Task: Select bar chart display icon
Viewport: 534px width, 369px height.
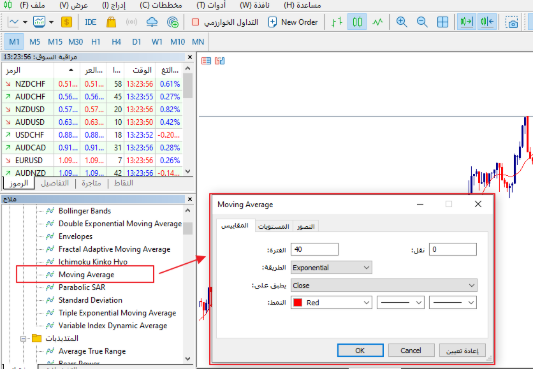Action: 336,22
